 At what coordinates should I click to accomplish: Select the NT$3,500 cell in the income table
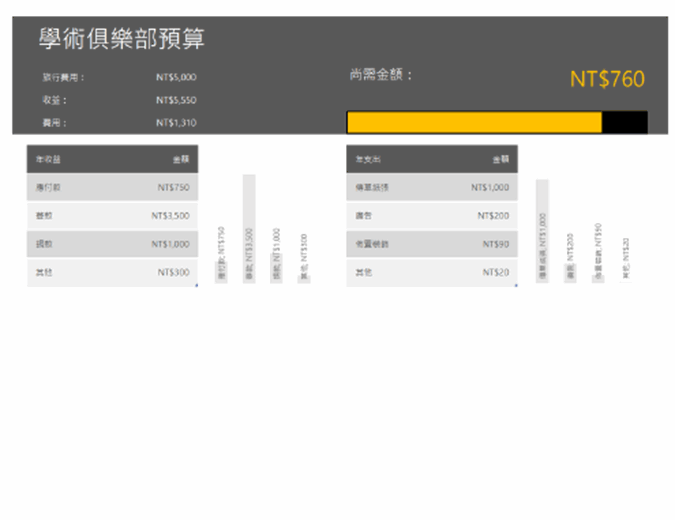coord(170,215)
